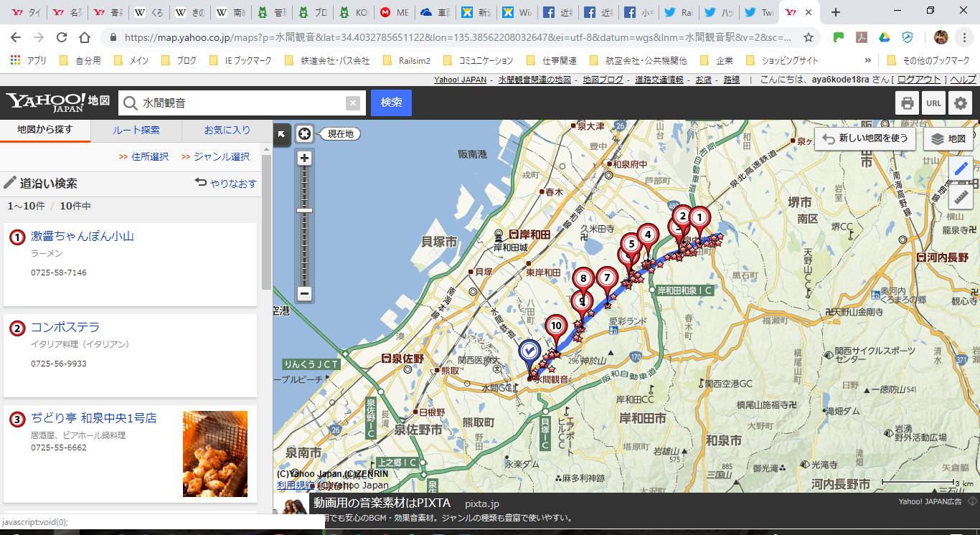Click the 利用規約 terms link on map
Viewport: 980px width, 535px height.
tap(293, 486)
